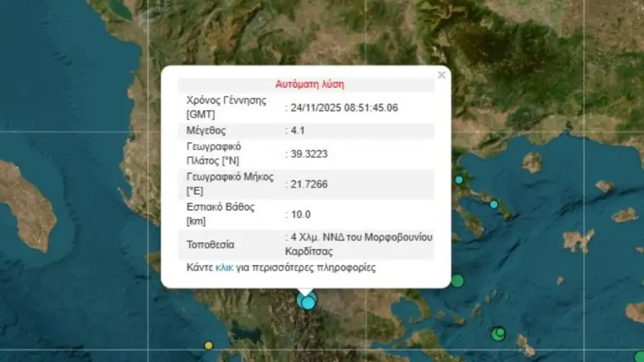Click the overlapping green markers in the lower right

499,333
